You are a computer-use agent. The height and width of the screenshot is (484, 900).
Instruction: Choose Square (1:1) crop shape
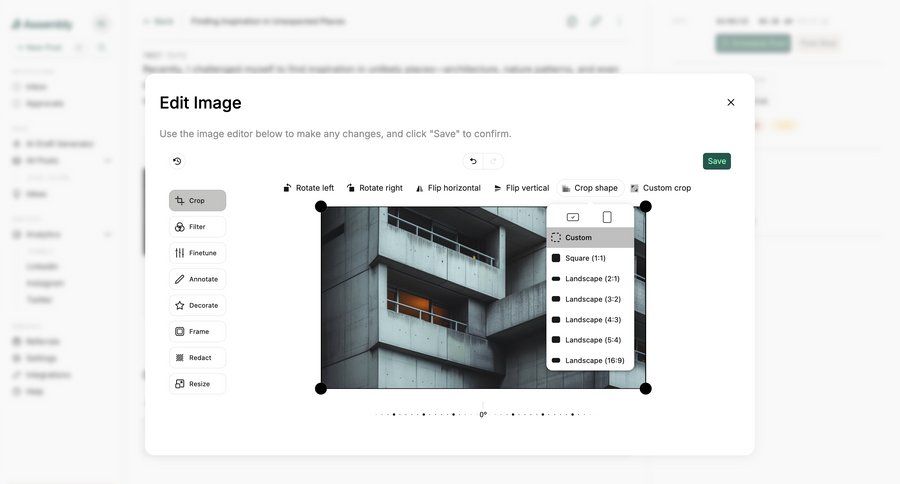coord(590,258)
